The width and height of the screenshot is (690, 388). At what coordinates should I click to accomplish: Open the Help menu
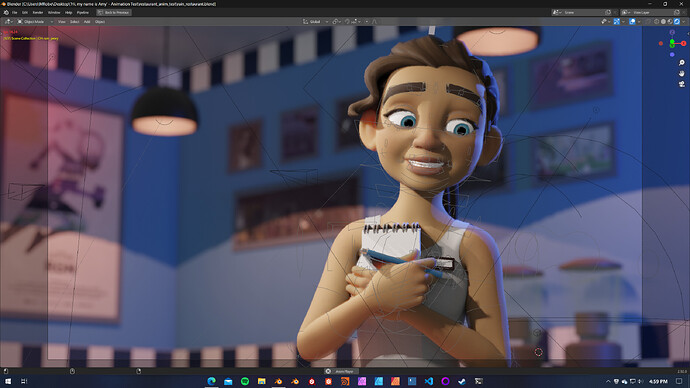click(x=68, y=12)
